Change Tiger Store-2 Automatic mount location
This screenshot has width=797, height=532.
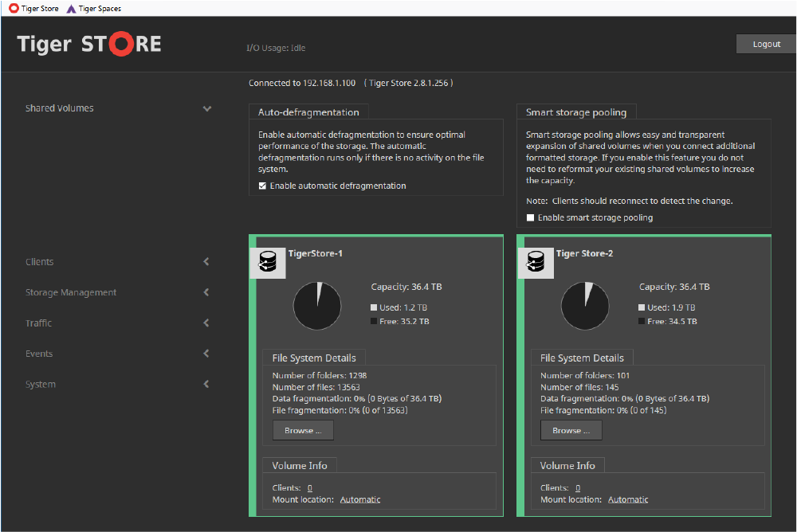(628, 499)
